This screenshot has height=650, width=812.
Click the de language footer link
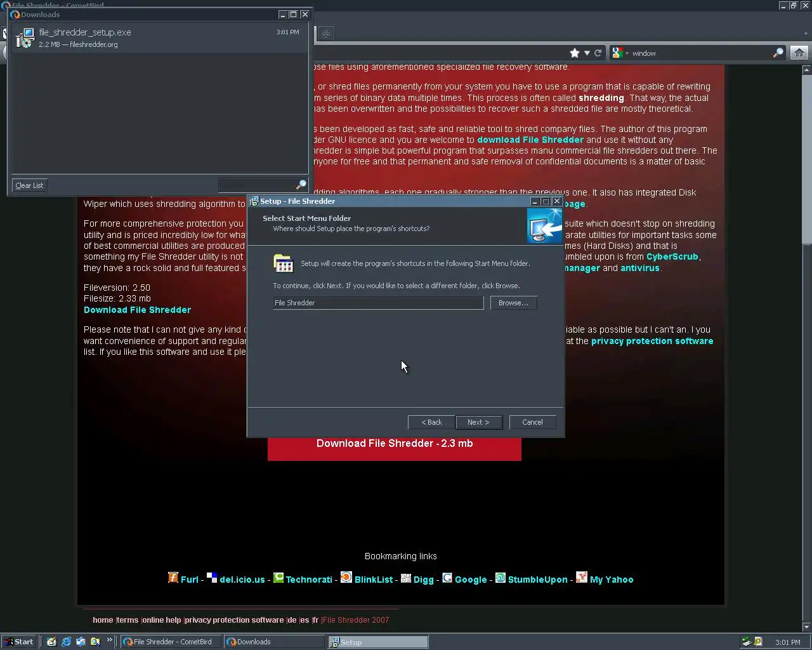click(292, 620)
